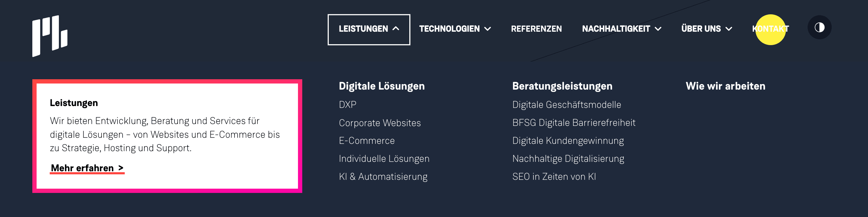Screen dimensions: 868x217
Task: Open the Referenzen menu item
Action: coord(536,29)
